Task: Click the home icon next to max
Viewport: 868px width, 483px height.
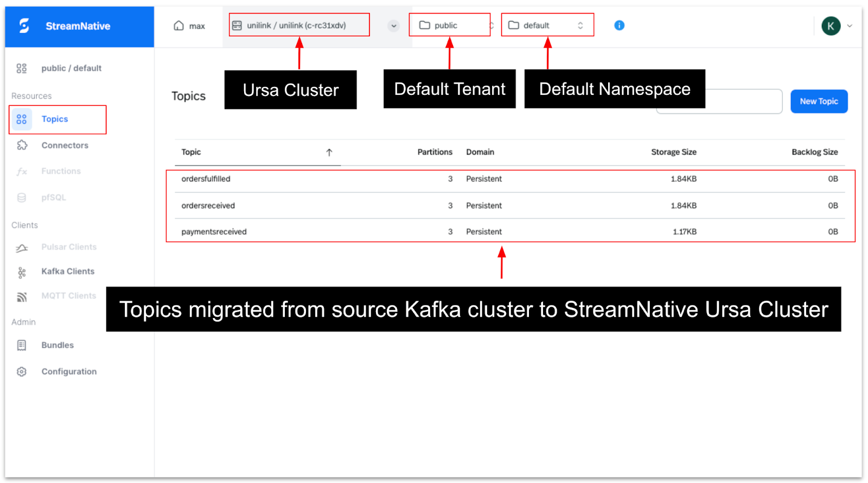Action: (178, 26)
